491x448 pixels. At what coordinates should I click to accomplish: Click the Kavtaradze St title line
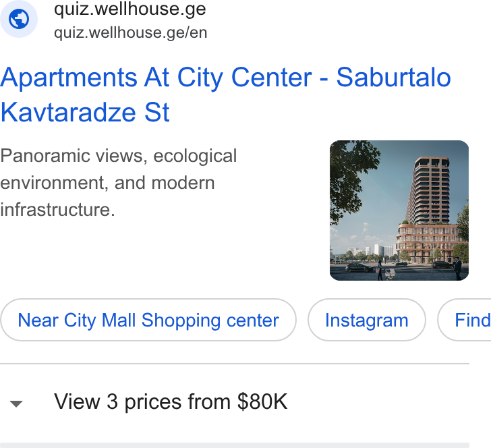[x=85, y=112]
